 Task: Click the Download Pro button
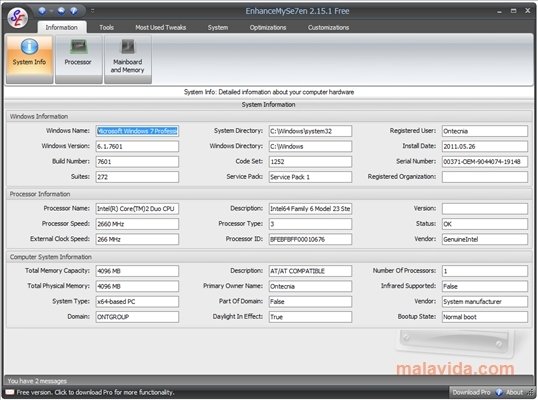(471, 392)
